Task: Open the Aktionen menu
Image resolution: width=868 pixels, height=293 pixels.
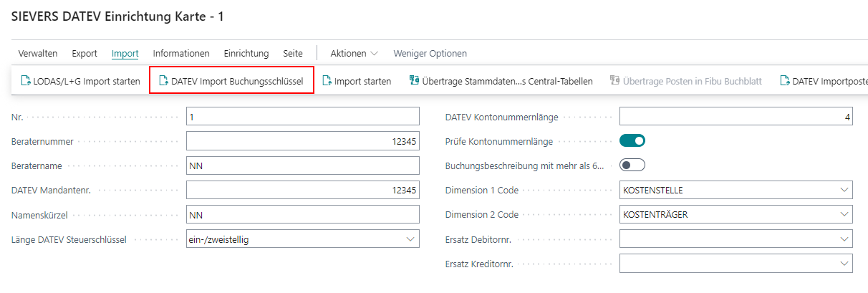Action: (354, 54)
